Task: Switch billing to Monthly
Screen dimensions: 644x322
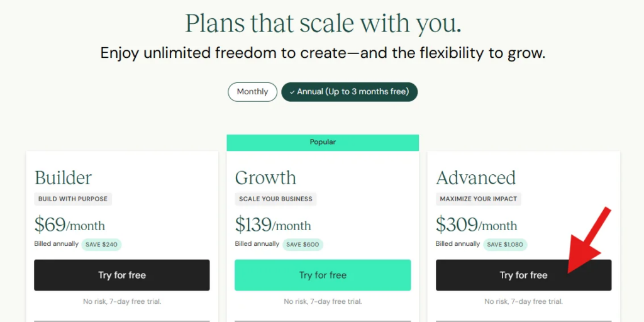Action: [252, 92]
